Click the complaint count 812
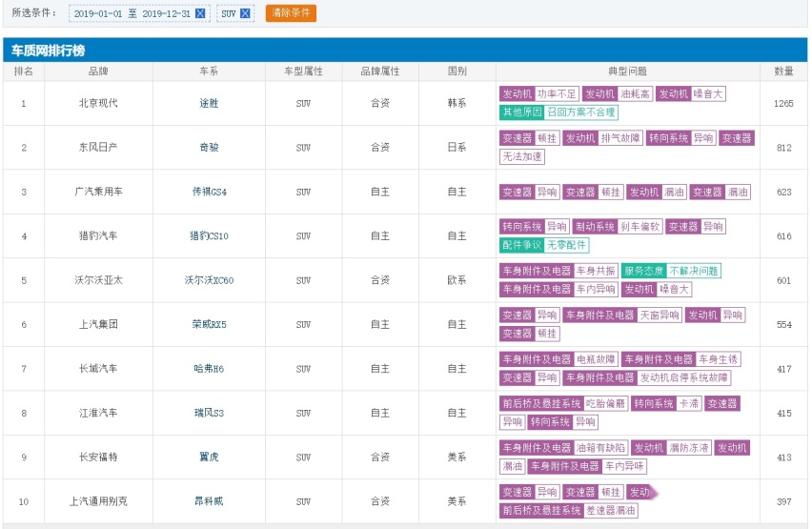Screen dimensions: 812x529 click(783, 148)
